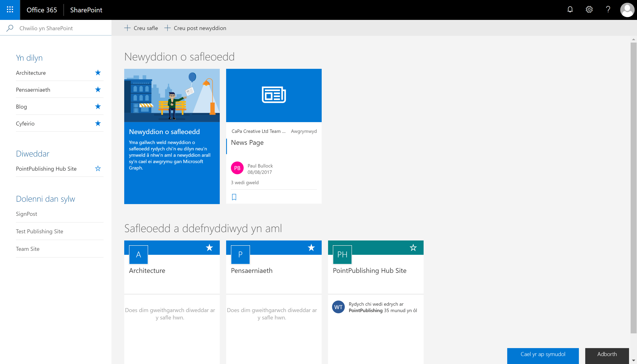The height and width of the screenshot is (364, 637).
Task: Open the Team Site link
Action: pos(27,248)
